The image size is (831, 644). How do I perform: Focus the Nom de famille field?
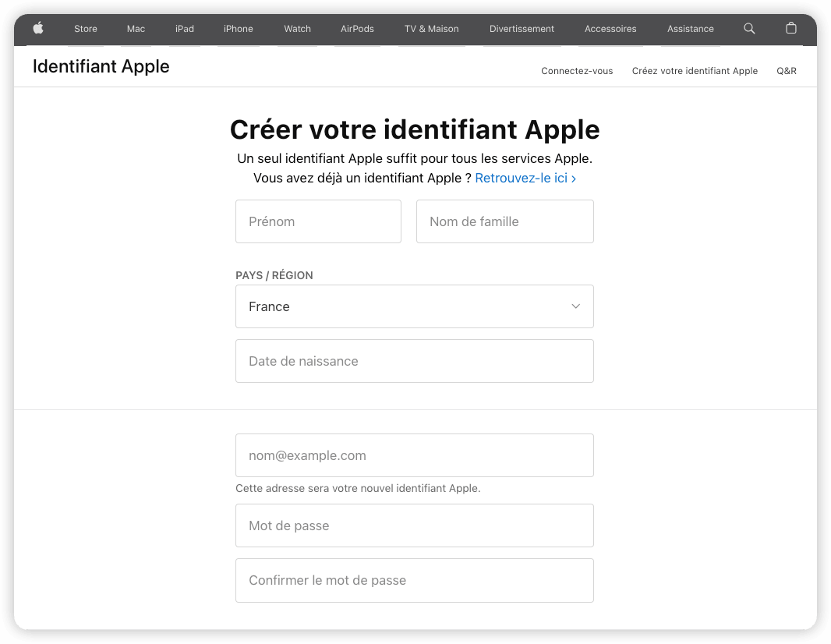click(504, 221)
